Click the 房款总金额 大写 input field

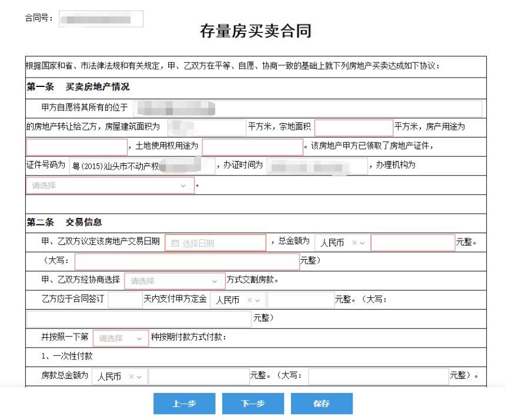coord(379,376)
